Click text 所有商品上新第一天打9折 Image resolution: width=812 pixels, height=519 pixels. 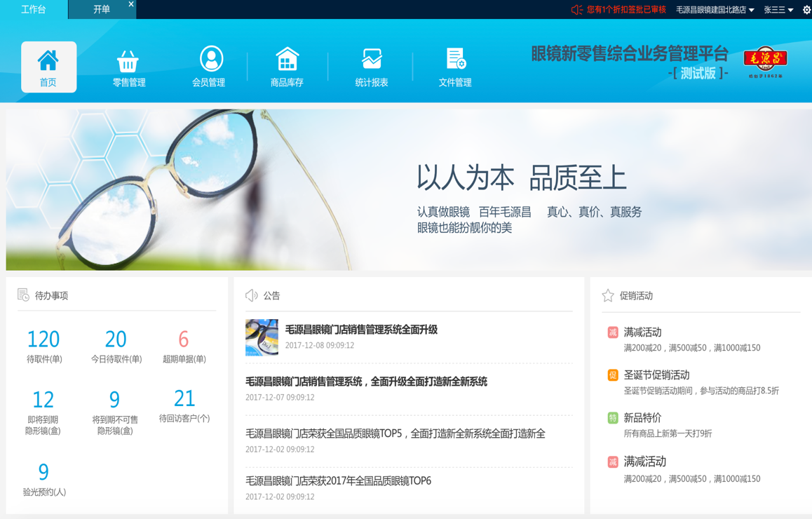(x=668, y=433)
